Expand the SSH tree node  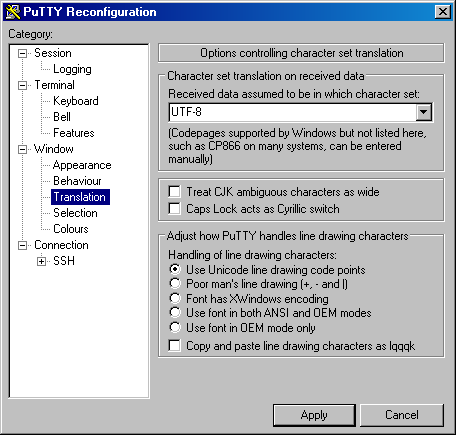coord(41,262)
